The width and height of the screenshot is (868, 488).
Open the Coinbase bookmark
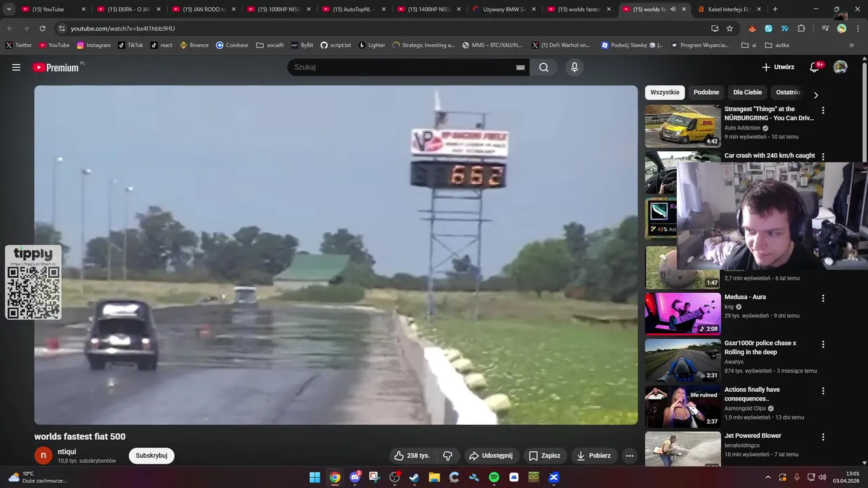(x=232, y=45)
